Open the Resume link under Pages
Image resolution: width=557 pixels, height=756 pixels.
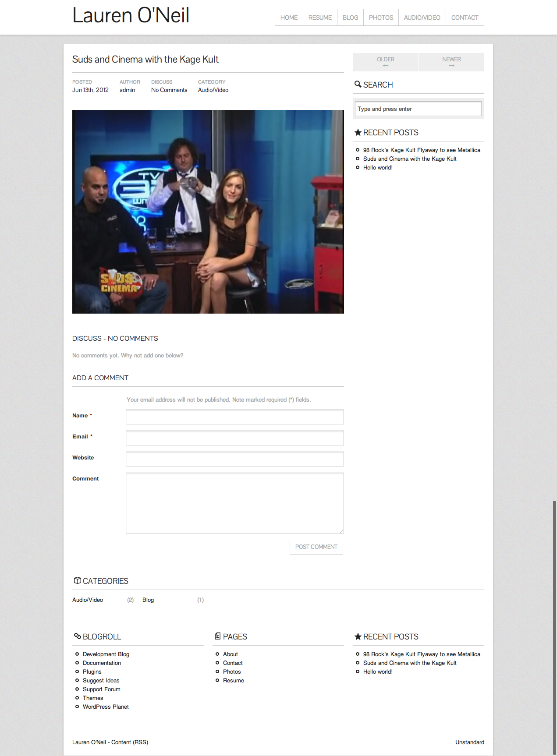point(234,680)
